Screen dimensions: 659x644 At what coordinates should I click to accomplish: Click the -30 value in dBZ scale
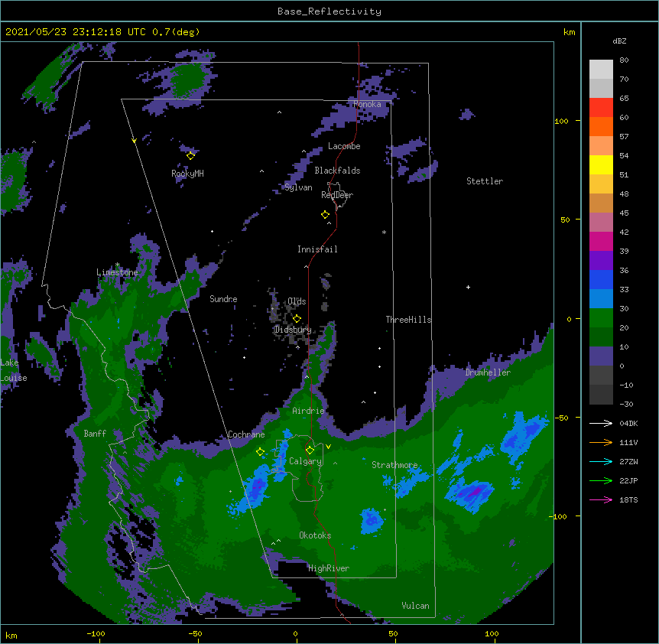click(626, 404)
